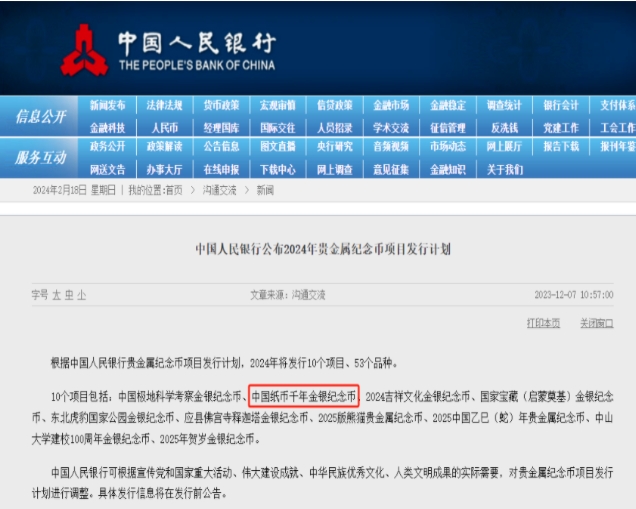Choose 市场动态 from the service menu

pos(448,146)
